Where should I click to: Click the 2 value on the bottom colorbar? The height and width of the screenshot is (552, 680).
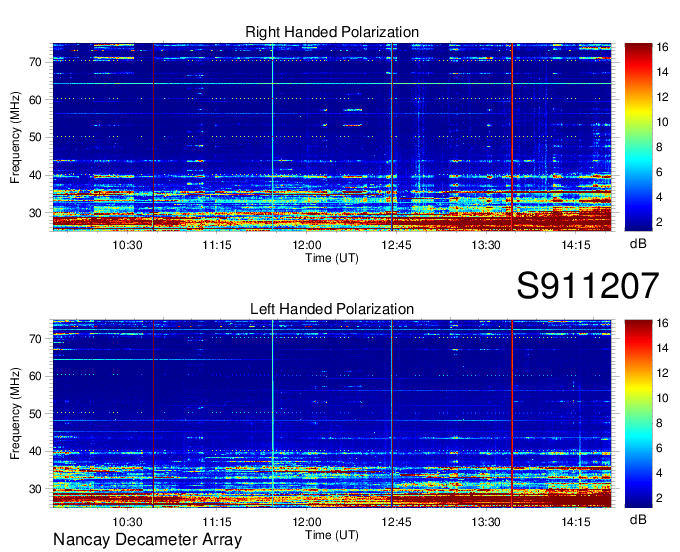click(x=659, y=498)
